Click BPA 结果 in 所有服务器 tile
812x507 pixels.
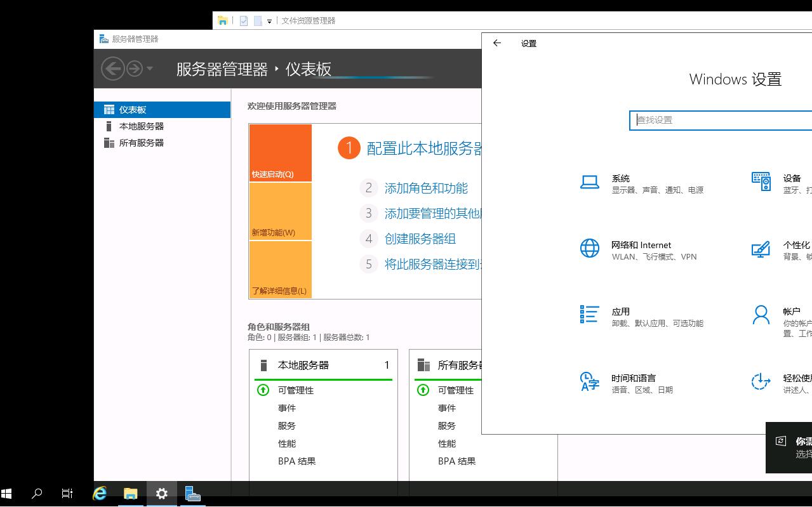(457, 461)
